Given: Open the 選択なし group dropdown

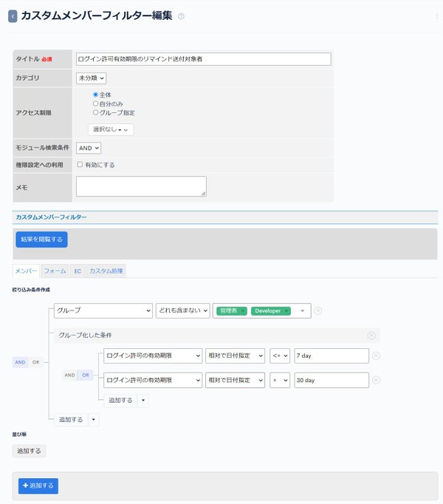Looking at the screenshot, I should click(111, 129).
